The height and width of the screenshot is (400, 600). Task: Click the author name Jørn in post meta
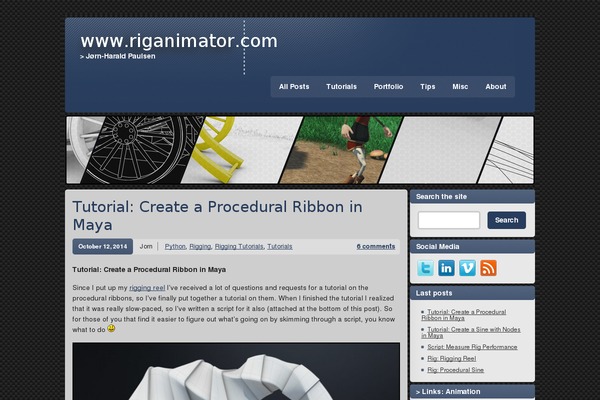click(146, 247)
